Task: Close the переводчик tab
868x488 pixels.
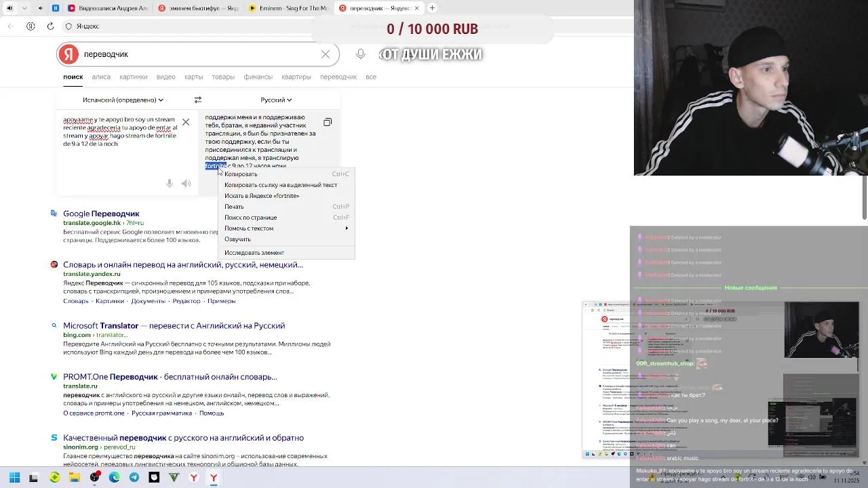Action: [416, 8]
